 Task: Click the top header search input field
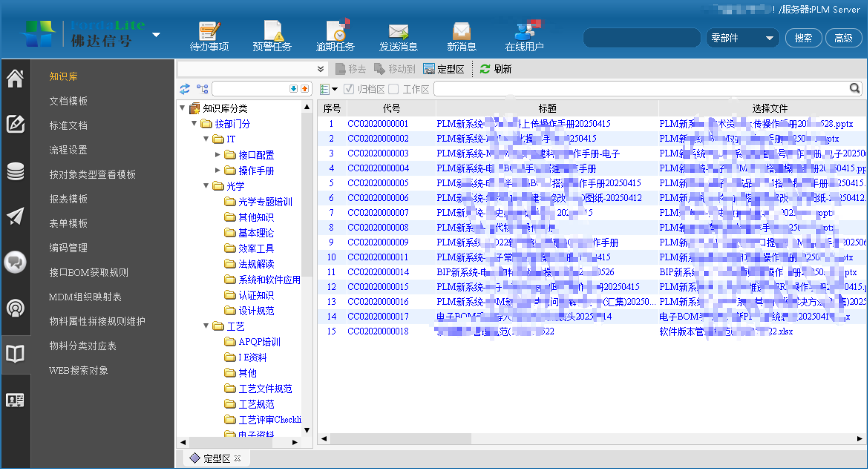(x=641, y=38)
